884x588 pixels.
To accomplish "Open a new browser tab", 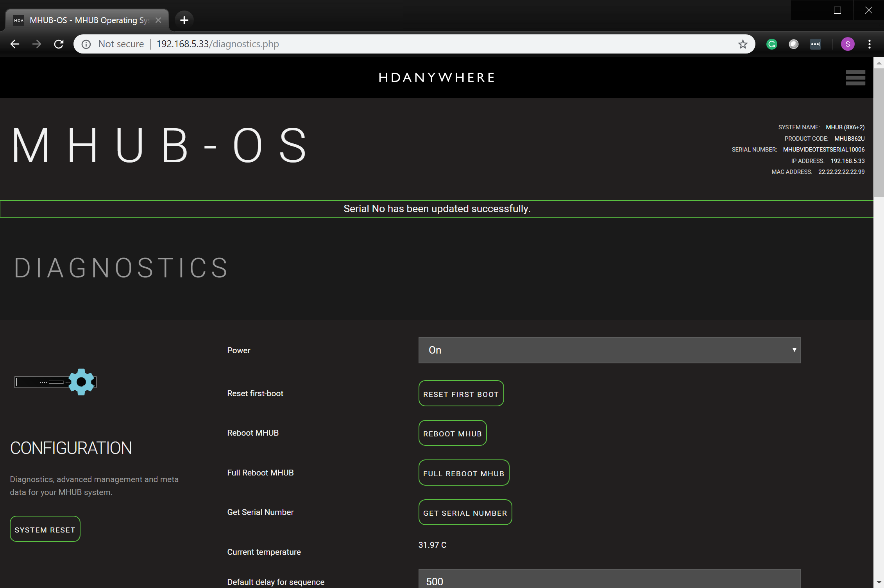I will click(184, 20).
